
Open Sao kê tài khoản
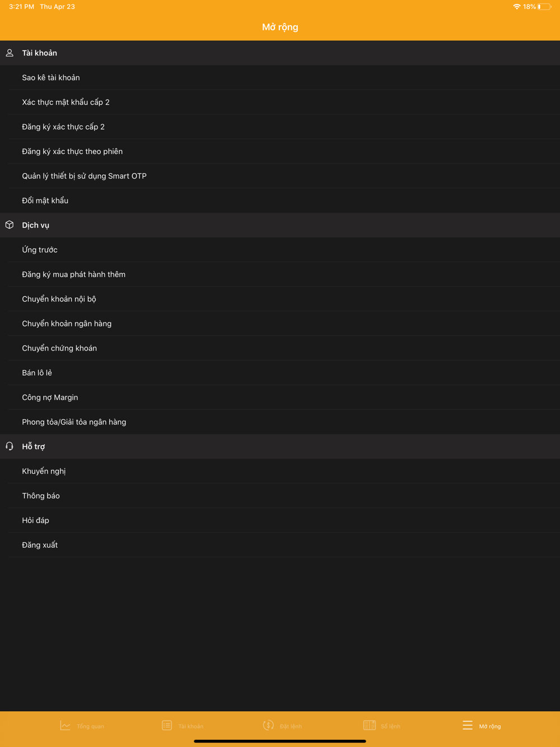(51, 78)
